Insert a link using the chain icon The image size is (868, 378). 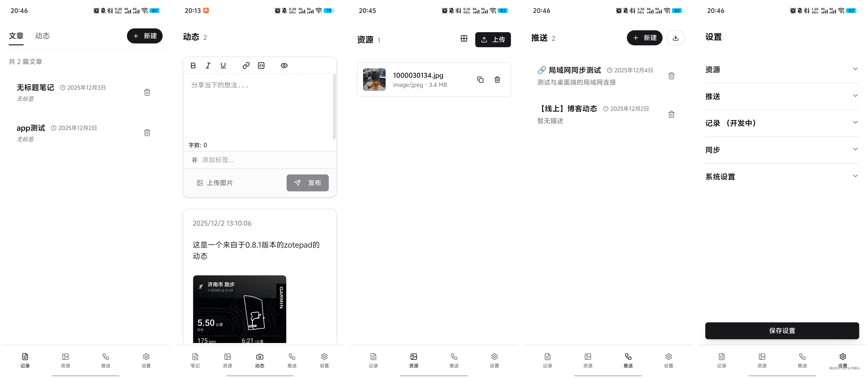pos(246,65)
